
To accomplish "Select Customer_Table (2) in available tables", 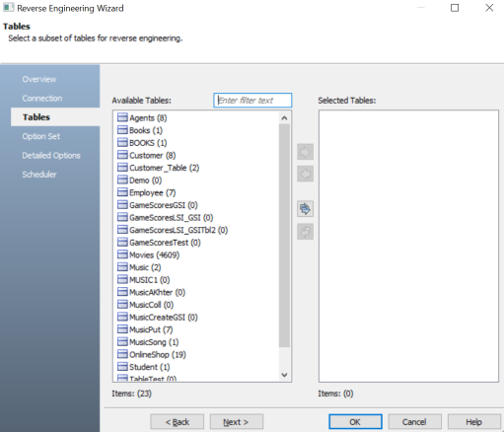I will click(165, 168).
